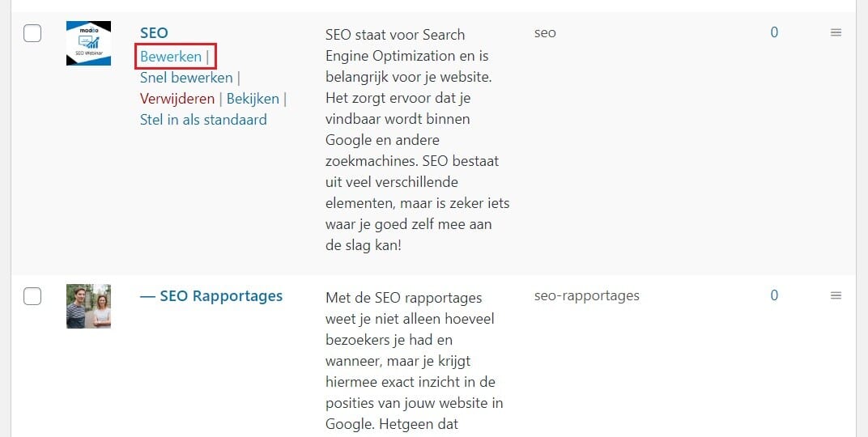Click the count 0 in SEO row

(x=774, y=32)
